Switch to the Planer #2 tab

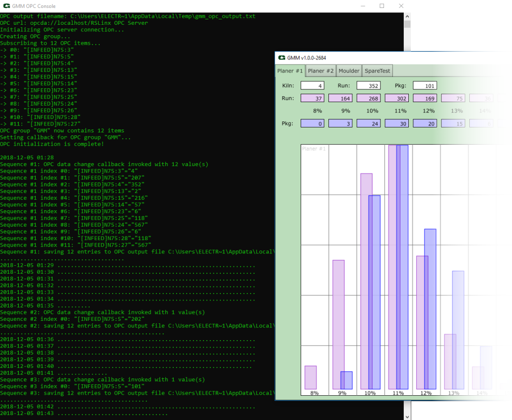click(x=320, y=71)
